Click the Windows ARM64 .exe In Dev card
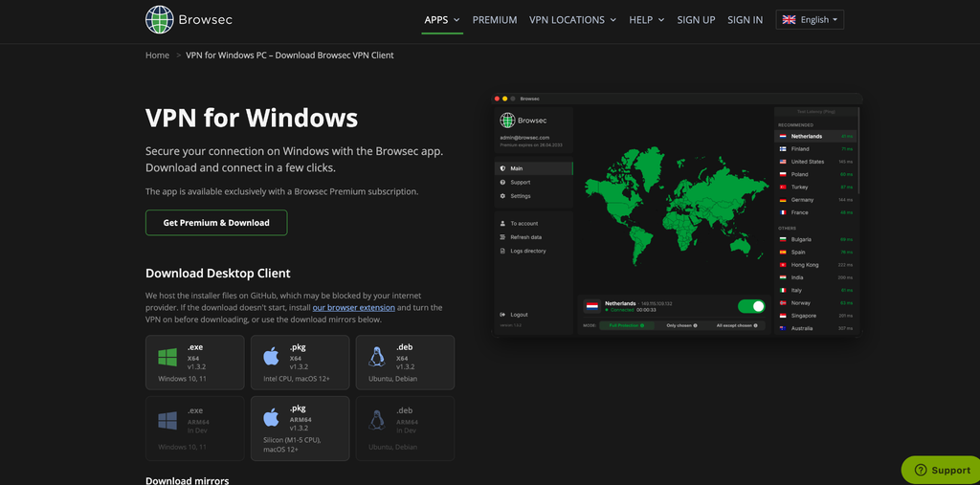Viewport: 980px width, 485px height. pos(195,429)
